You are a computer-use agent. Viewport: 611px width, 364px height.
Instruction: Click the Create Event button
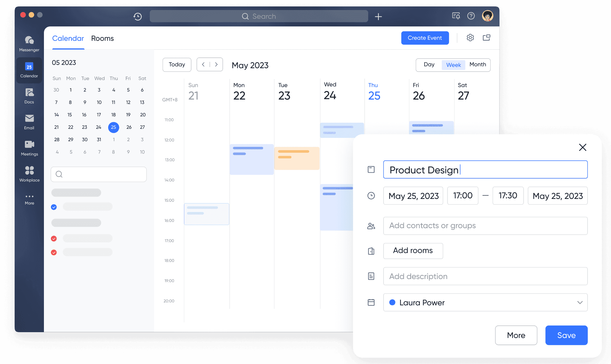(x=425, y=38)
